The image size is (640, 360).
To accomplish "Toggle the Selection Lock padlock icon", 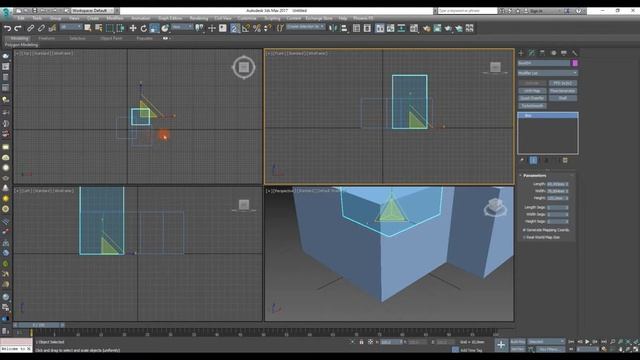I will (361, 342).
